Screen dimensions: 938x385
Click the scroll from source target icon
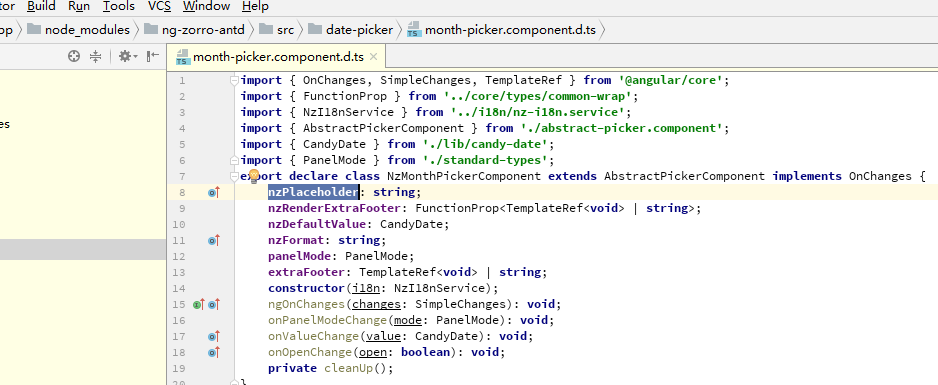pos(74,56)
